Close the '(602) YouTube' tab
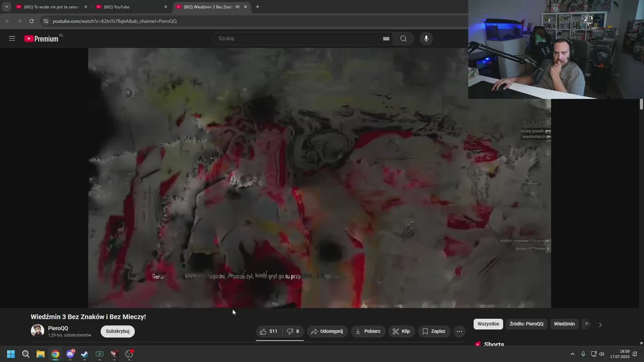This screenshot has width=644, height=362. [166, 7]
